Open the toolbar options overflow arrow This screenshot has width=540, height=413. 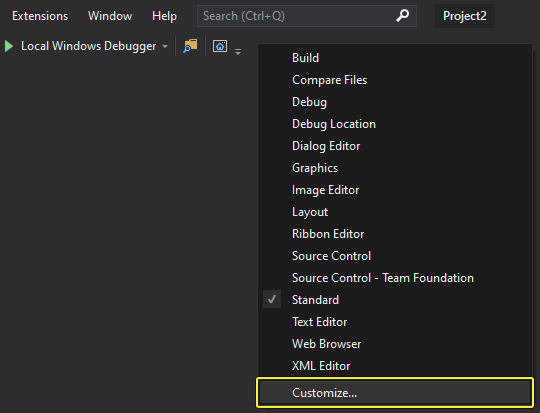[x=238, y=52]
